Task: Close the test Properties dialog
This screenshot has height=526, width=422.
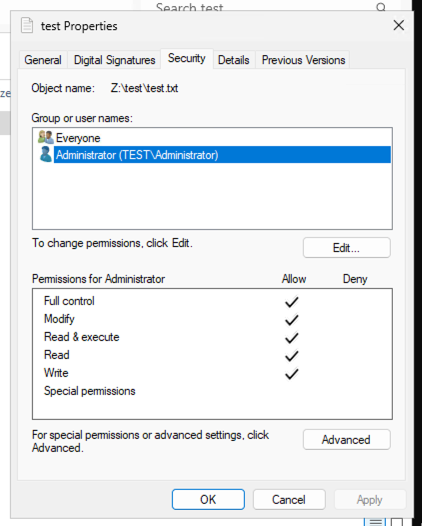Action: click(399, 25)
